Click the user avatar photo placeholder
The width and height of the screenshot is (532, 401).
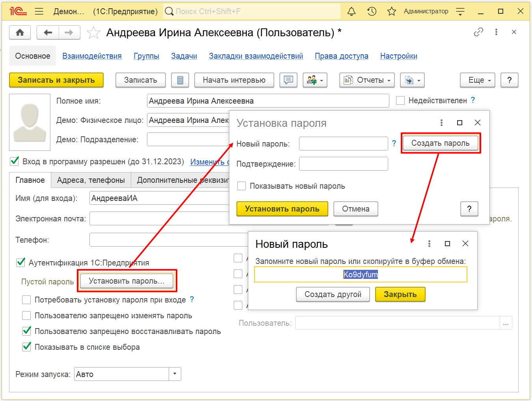point(30,122)
